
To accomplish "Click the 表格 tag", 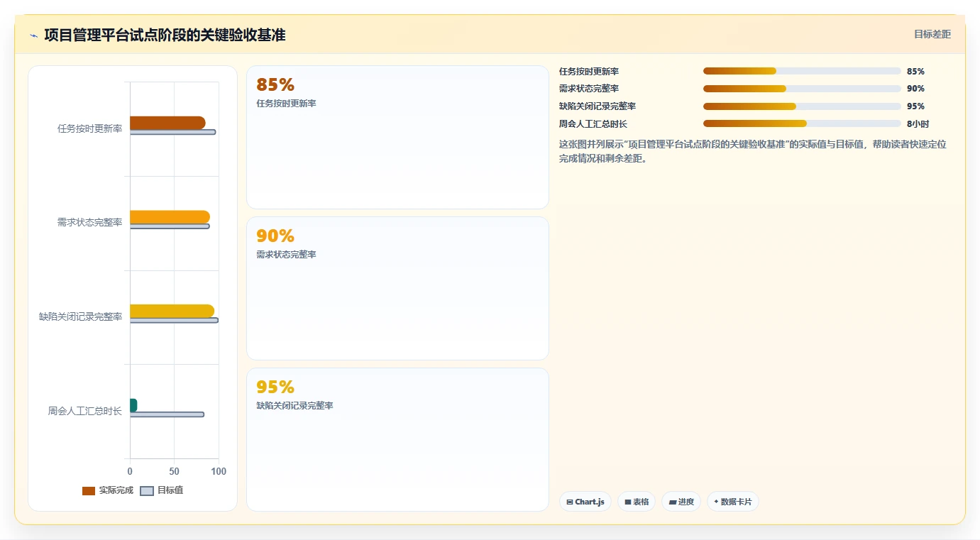I will [x=637, y=502].
